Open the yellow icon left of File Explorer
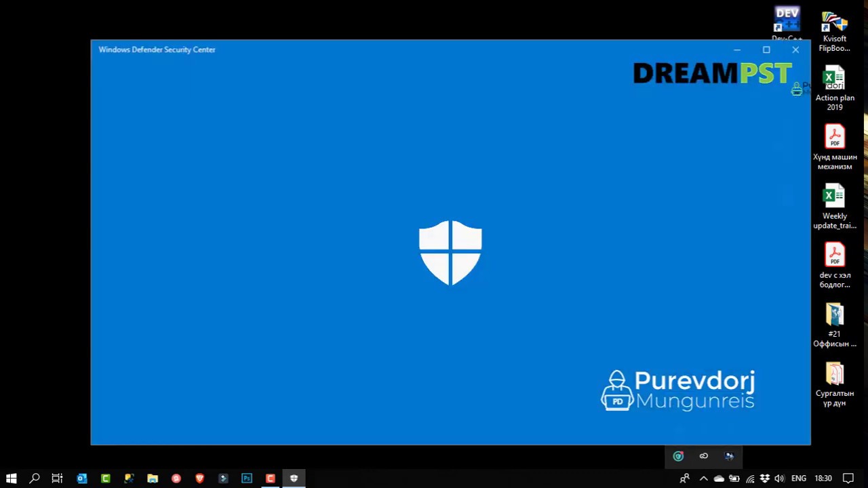The height and width of the screenshot is (488, 868). (x=129, y=479)
